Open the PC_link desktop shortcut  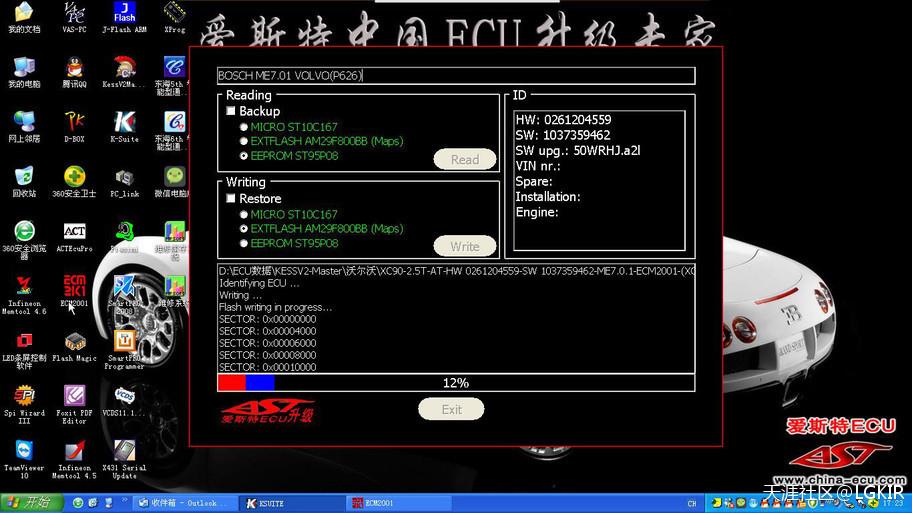(x=124, y=181)
